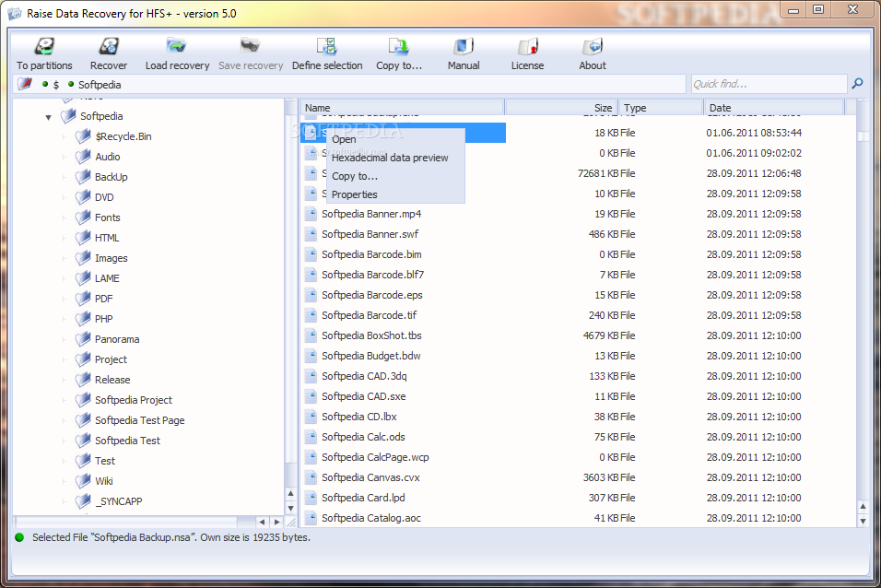
Task: Click the file icon beside Softpedia Barcode.eps
Action: click(311, 295)
